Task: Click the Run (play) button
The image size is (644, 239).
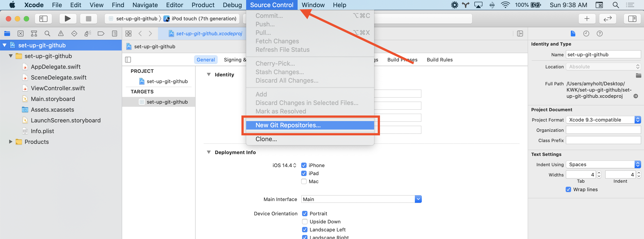Action: click(x=68, y=19)
